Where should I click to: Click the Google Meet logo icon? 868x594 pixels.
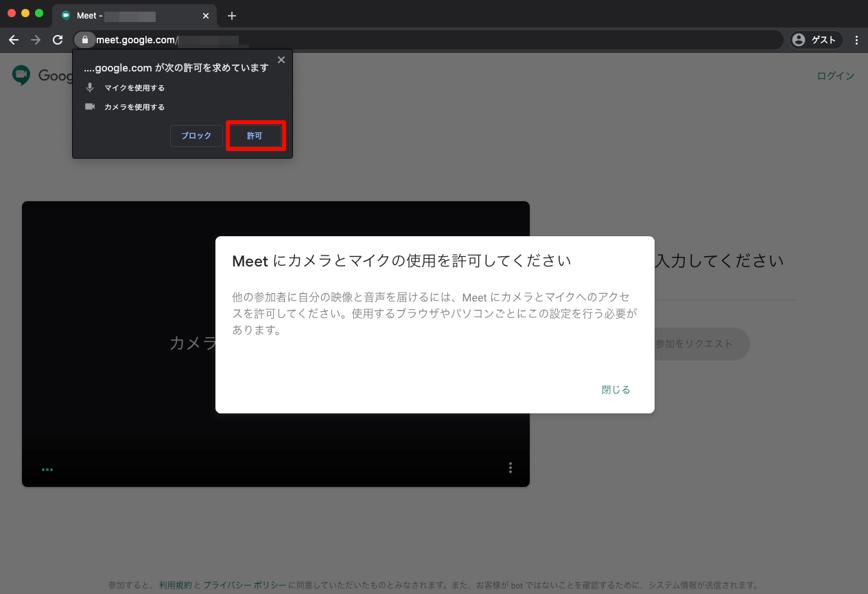click(21, 76)
